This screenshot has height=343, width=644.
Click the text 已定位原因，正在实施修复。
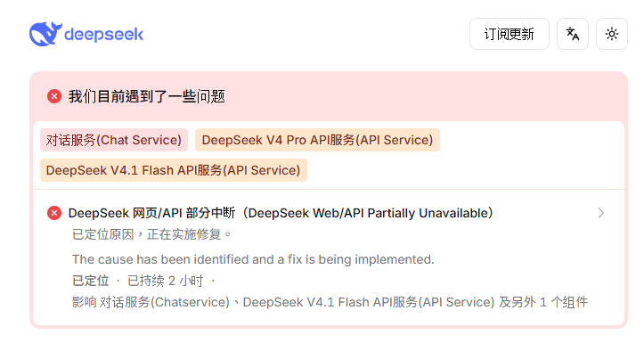[152, 234]
